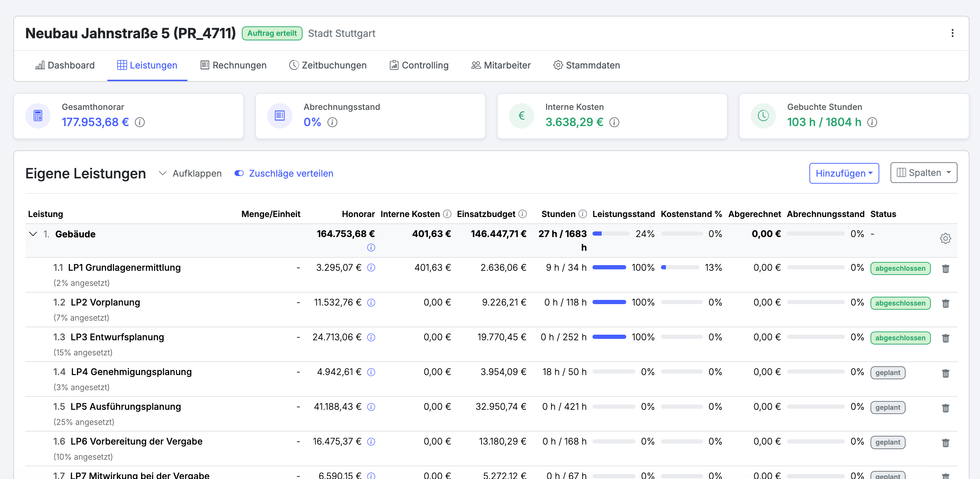Open the Hinzufügen dropdown
The width and height of the screenshot is (980, 479).
[x=843, y=173]
